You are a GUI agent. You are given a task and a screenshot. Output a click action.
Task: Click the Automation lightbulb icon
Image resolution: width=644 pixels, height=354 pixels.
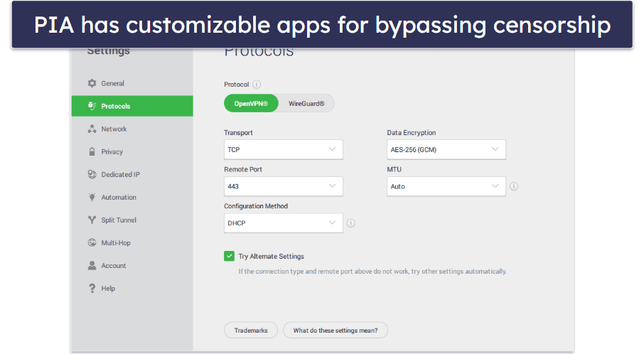92,197
